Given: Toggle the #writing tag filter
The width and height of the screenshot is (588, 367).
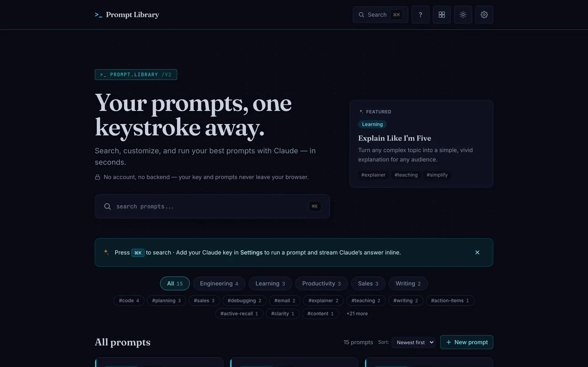Looking at the screenshot, I should coord(406,301).
